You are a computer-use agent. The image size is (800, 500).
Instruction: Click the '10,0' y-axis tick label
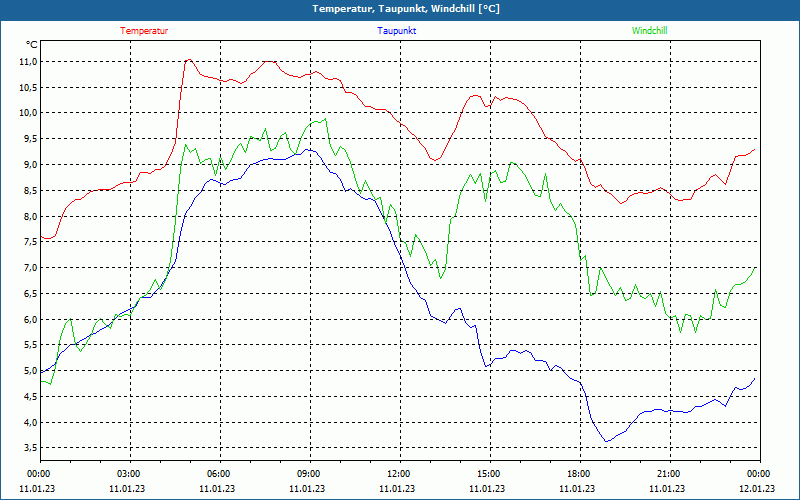point(28,113)
